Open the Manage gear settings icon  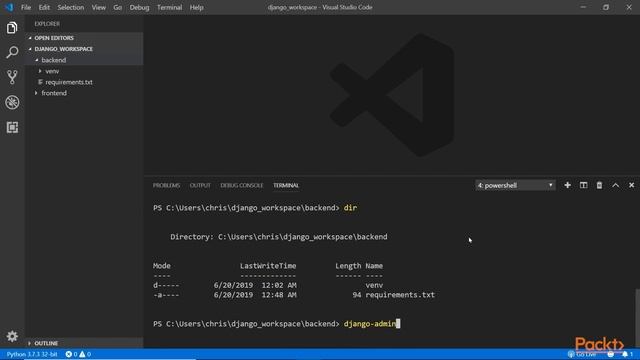[x=12, y=336]
